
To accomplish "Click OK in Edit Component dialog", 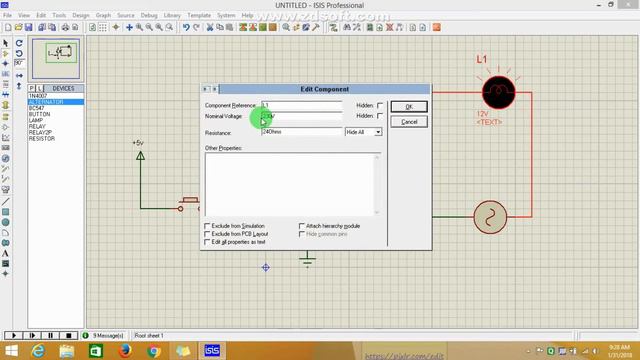I will pyautogui.click(x=409, y=107).
